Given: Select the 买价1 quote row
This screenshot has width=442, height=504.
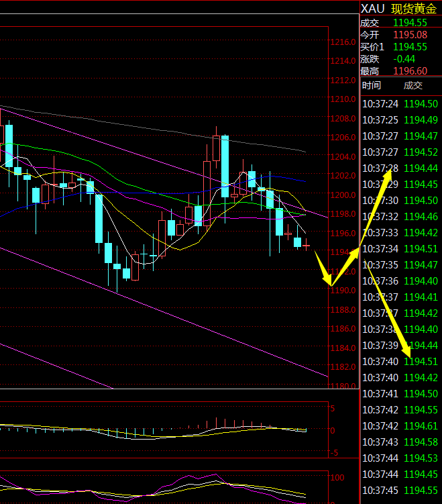Looking at the screenshot, I should coord(400,47).
